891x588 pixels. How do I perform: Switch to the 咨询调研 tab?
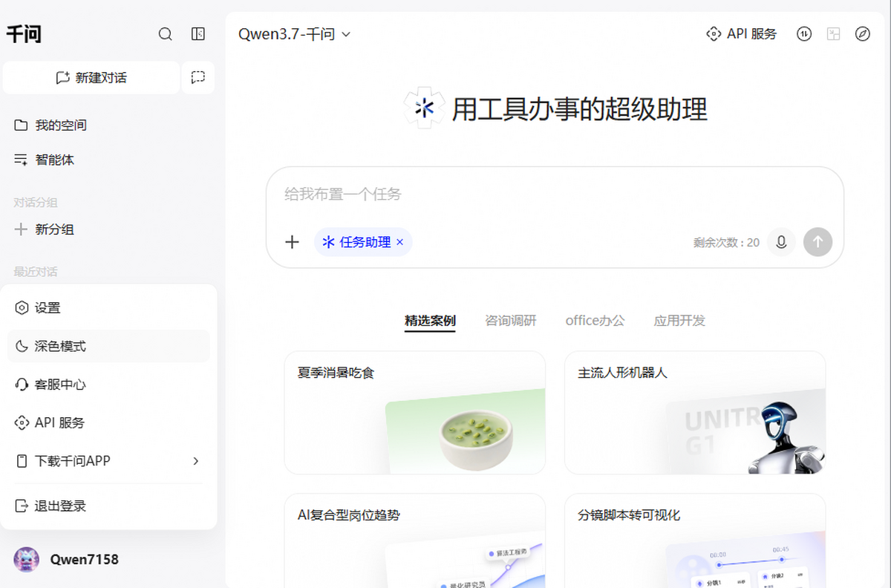pyautogui.click(x=511, y=321)
